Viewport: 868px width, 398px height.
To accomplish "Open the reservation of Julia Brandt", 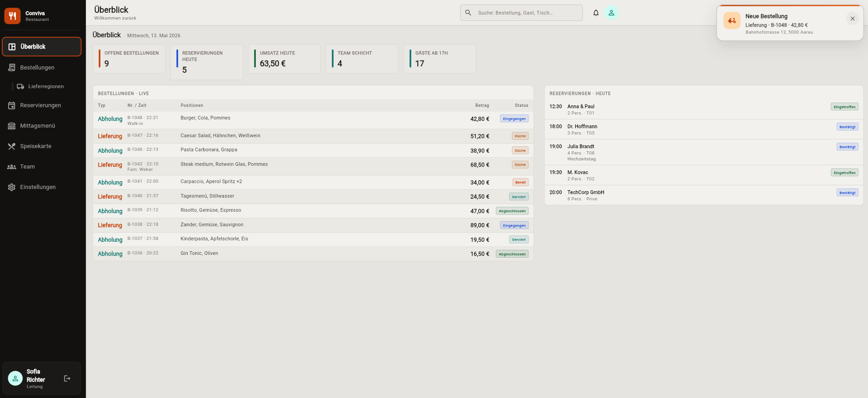I will click(703, 152).
